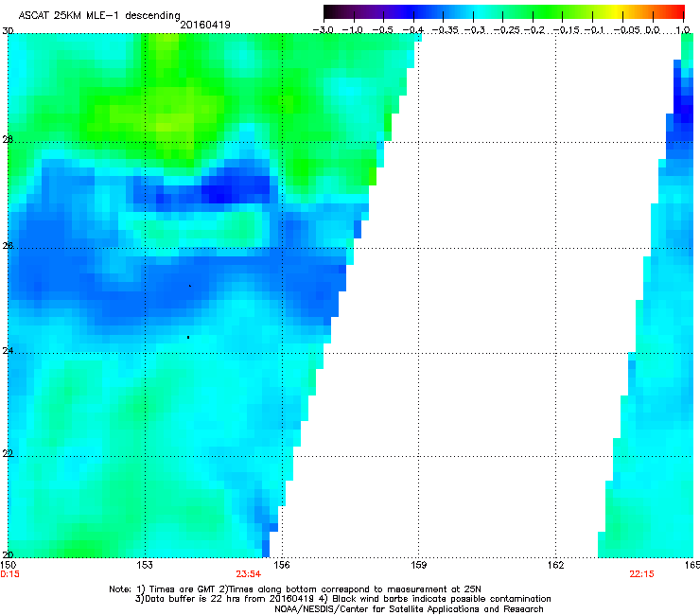Click the title "ASCAT 25KM MLE-1 descending"
Viewport: 700px width, 615px height.
pos(99,15)
